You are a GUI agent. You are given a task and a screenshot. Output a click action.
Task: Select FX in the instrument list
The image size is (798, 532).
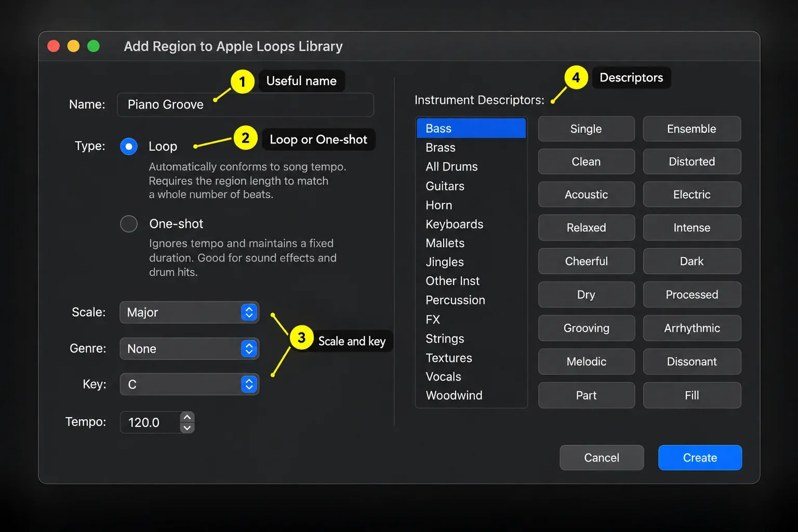click(x=471, y=320)
